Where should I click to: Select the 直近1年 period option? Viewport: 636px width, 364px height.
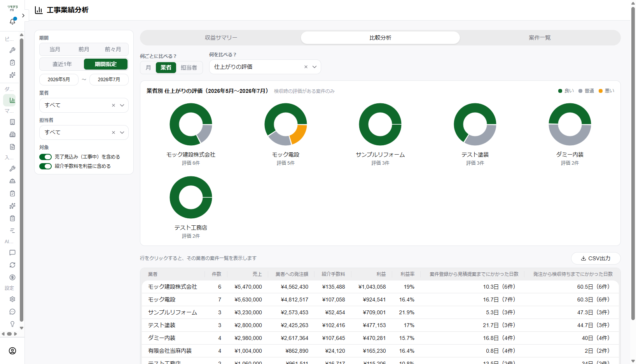(62, 64)
